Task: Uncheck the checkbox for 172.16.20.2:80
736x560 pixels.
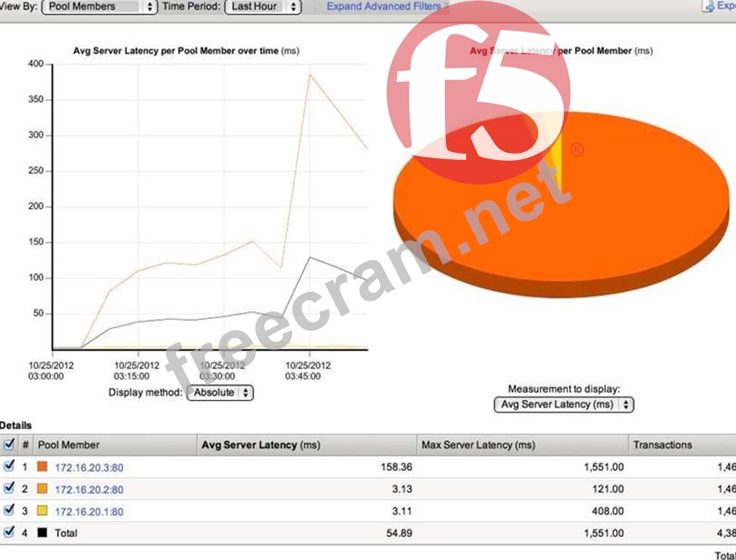Action: 9,488
